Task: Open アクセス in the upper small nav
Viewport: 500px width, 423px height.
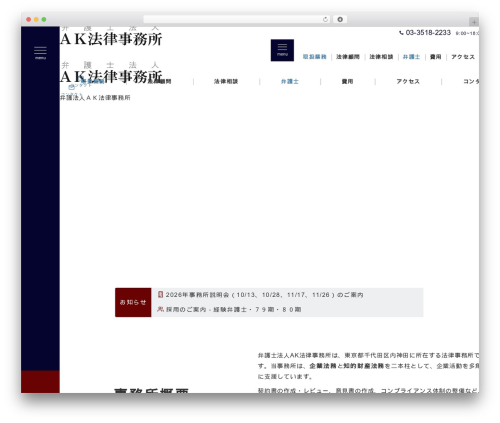Action: click(x=463, y=57)
